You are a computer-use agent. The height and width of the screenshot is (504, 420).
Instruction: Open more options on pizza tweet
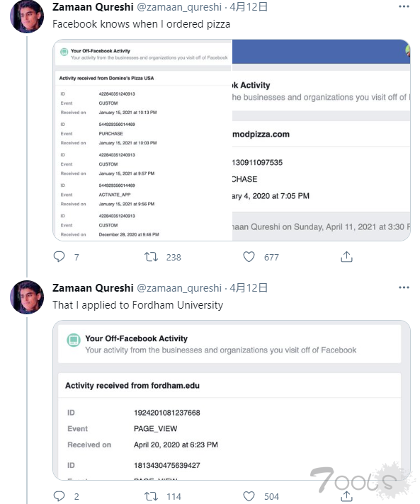coord(404,6)
